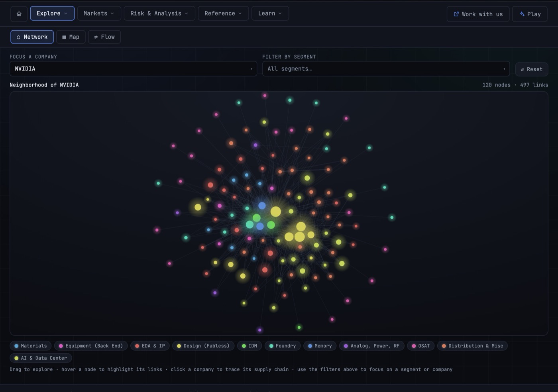This screenshot has height=392, width=558.
Task: Click the green node at the graph's bottom
Action: (299, 327)
